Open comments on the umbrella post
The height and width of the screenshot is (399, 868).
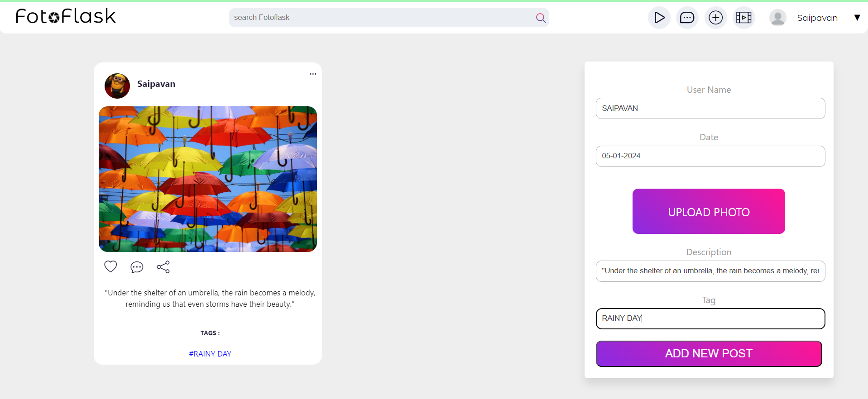point(137,267)
